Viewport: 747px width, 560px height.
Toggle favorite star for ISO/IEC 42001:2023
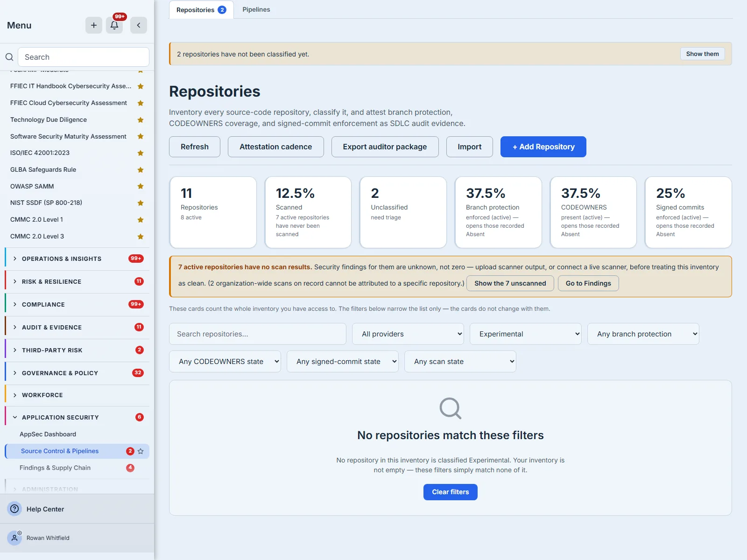[x=141, y=153]
